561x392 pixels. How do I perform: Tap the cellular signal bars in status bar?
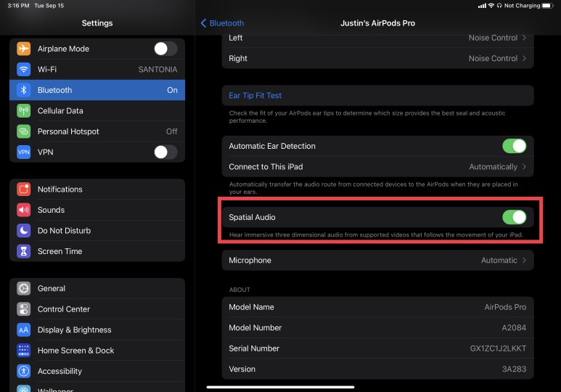click(x=482, y=6)
